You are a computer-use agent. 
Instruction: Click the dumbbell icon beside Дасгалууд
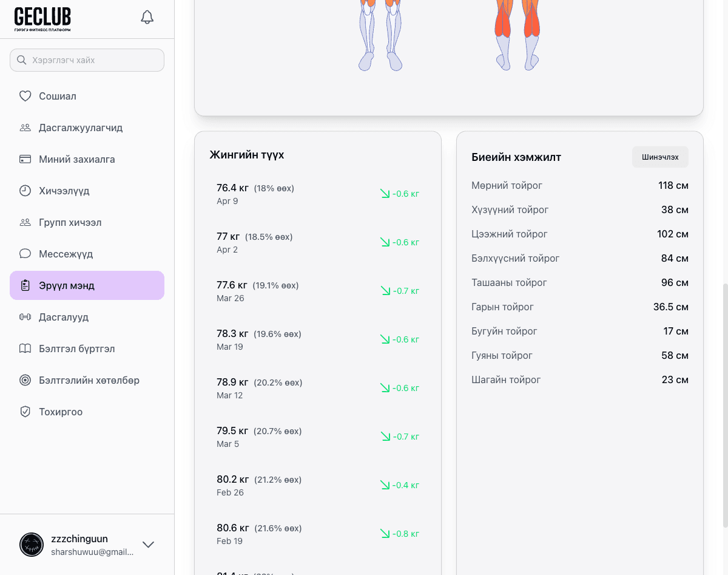pyautogui.click(x=25, y=317)
